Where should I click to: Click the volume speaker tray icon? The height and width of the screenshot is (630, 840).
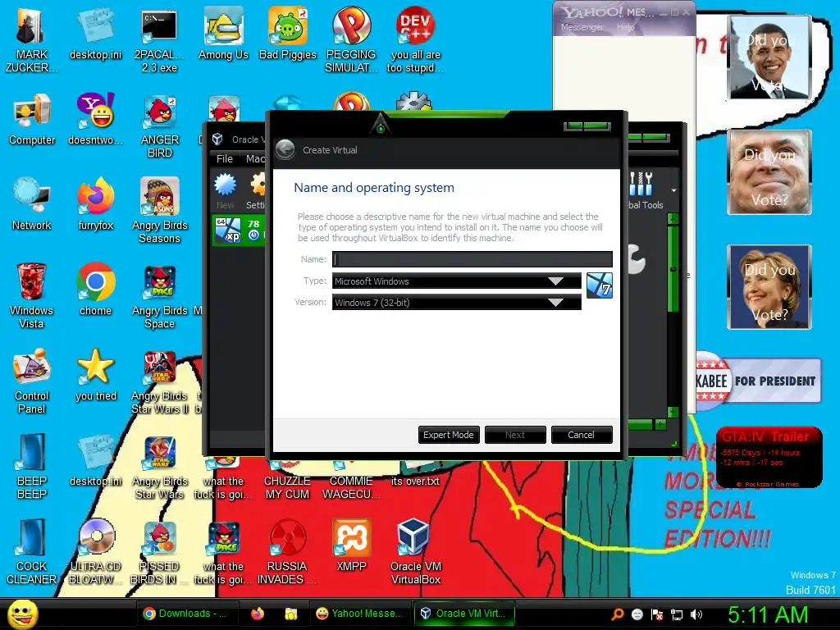(x=696, y=614)
